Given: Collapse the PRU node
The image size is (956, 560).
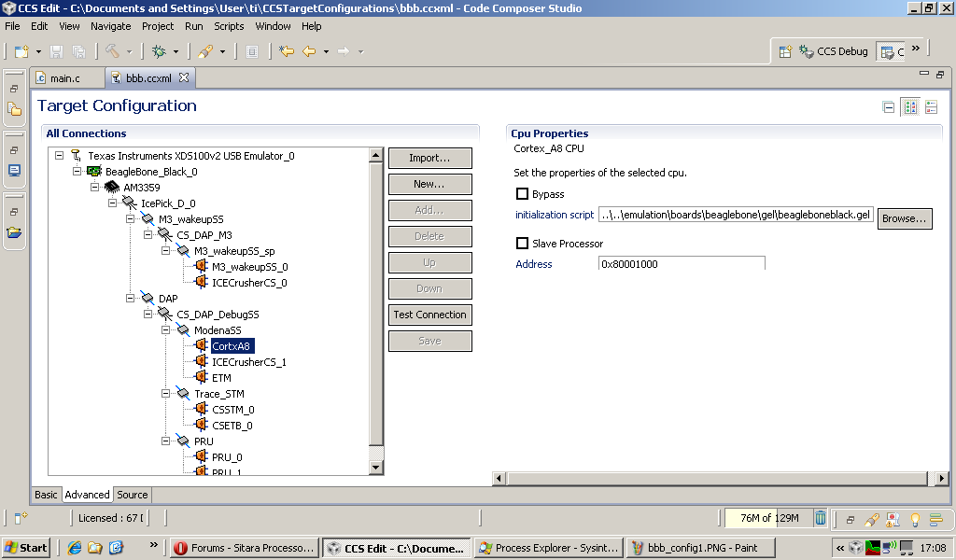Looking at the screenshot, I should (x=165, y=441).
